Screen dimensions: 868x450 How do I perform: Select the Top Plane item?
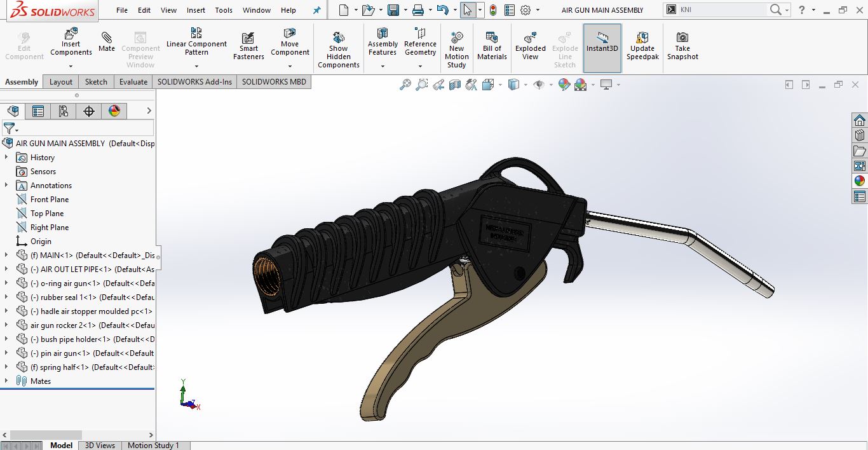click(x=47, y=213)
